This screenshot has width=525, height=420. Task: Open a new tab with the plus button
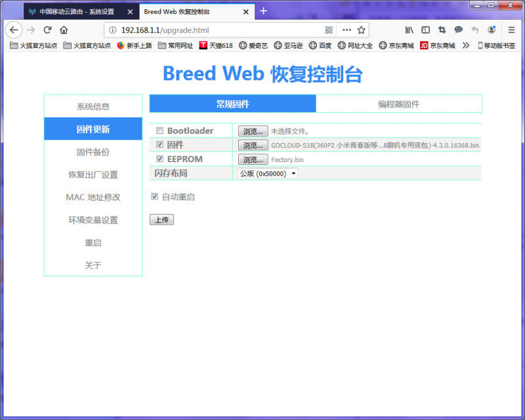point(264,11)
